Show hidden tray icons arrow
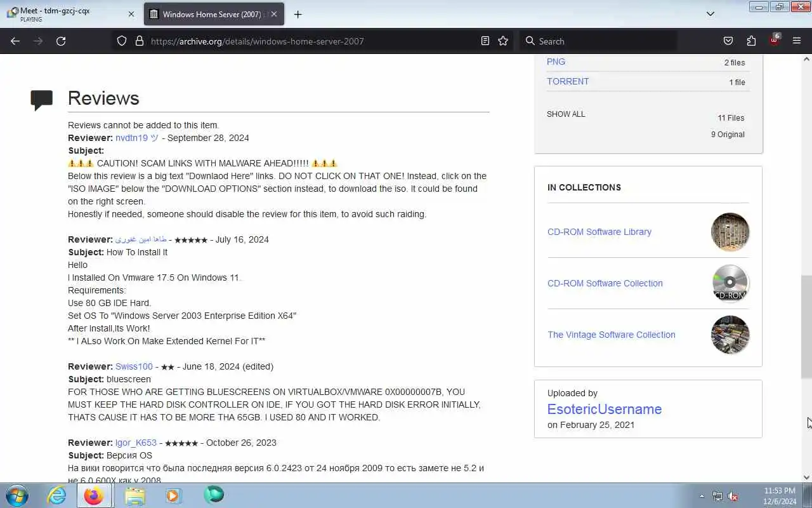 click(702, 496)
